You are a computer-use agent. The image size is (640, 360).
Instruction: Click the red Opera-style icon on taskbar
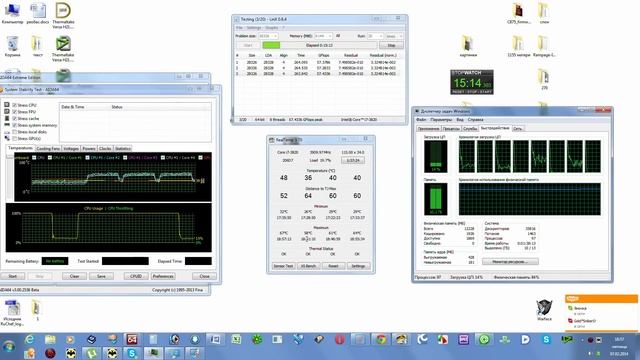340,339
